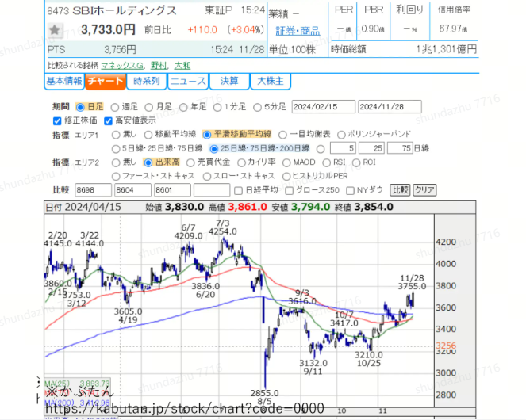Select the custom moving-average days radio button

click(x=321, y=149)
